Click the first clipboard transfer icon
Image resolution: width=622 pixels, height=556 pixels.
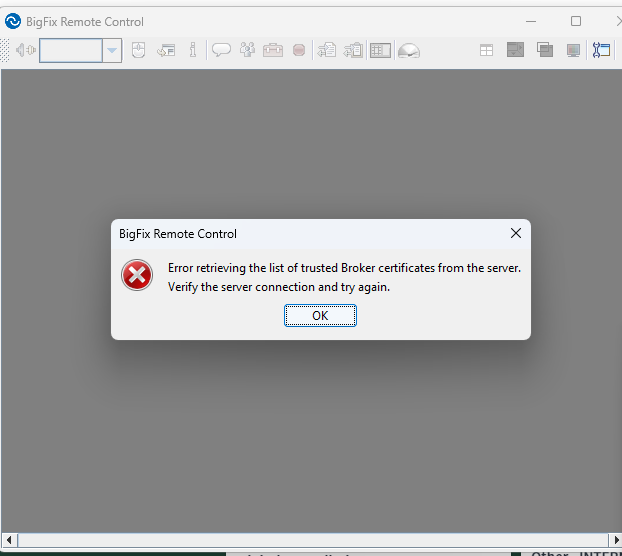tap(327, 50)
